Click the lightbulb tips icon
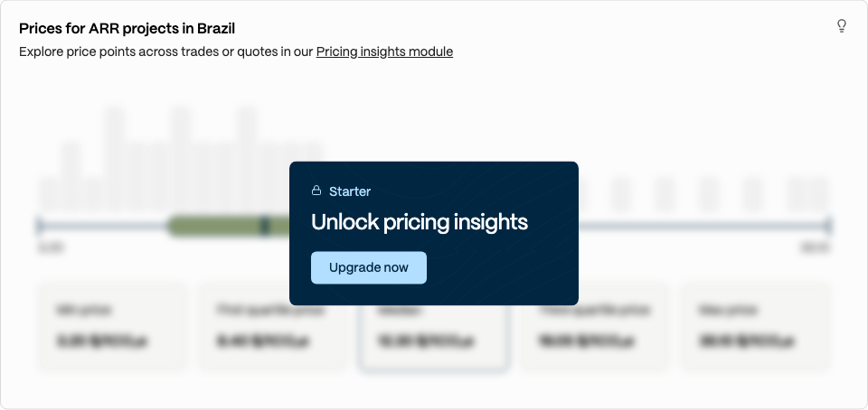 point(842,26)
